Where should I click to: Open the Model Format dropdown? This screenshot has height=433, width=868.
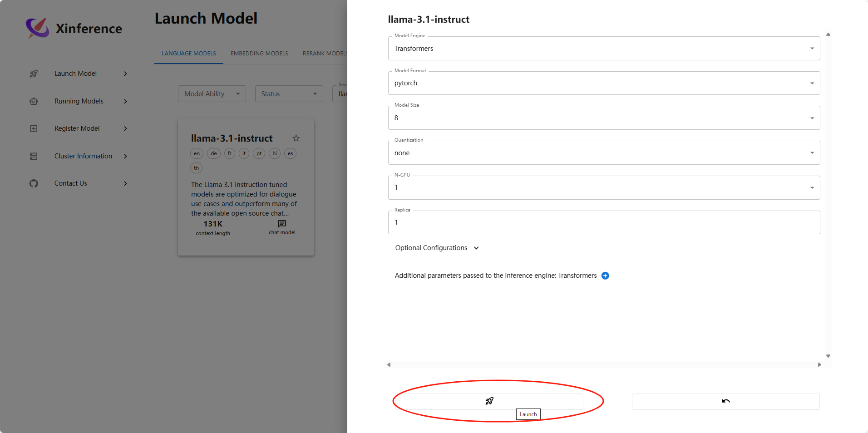(604, 83)
